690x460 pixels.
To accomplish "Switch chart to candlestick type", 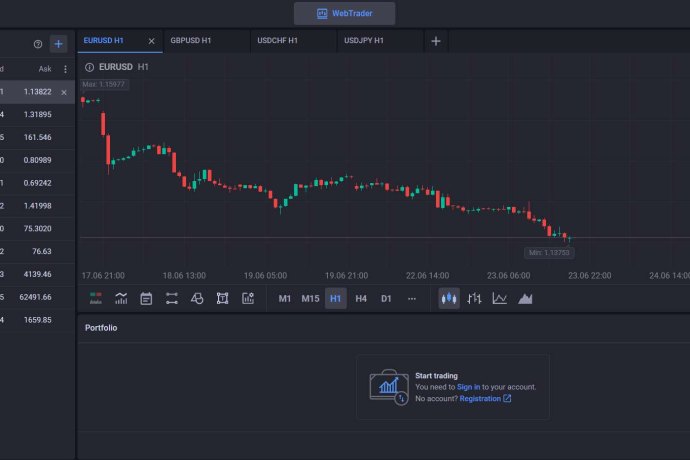I will tap(449, 298).
